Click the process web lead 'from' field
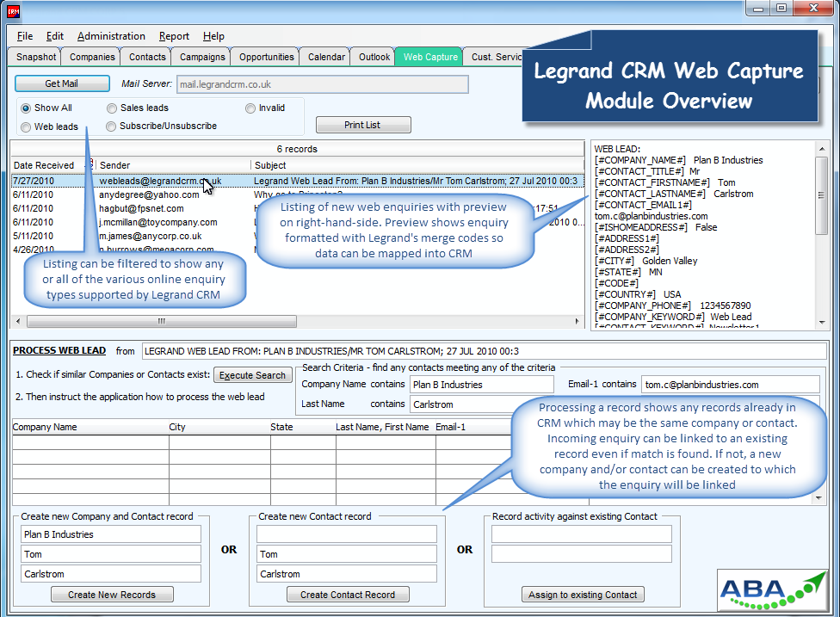Image resolution: width=840 pixels, height=617 pixels. (x=485, y=351)
